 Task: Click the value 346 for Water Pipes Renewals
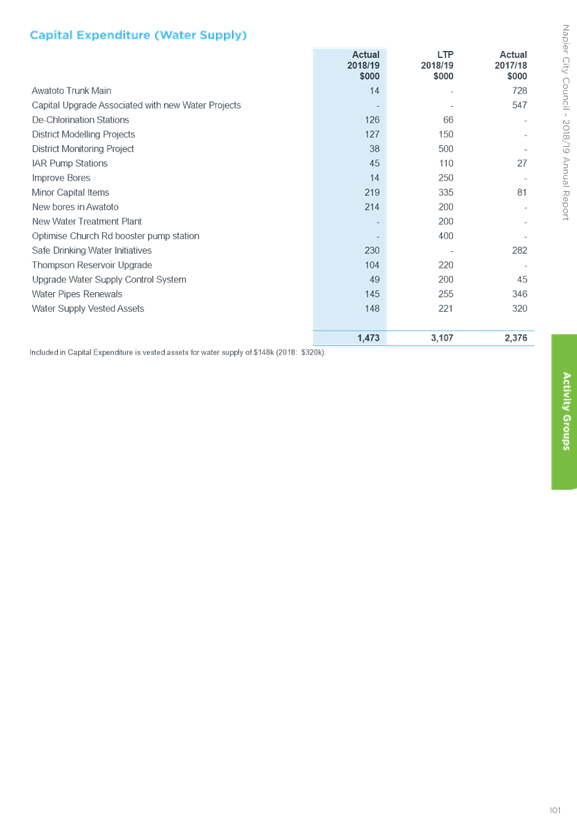pos(520,294)
